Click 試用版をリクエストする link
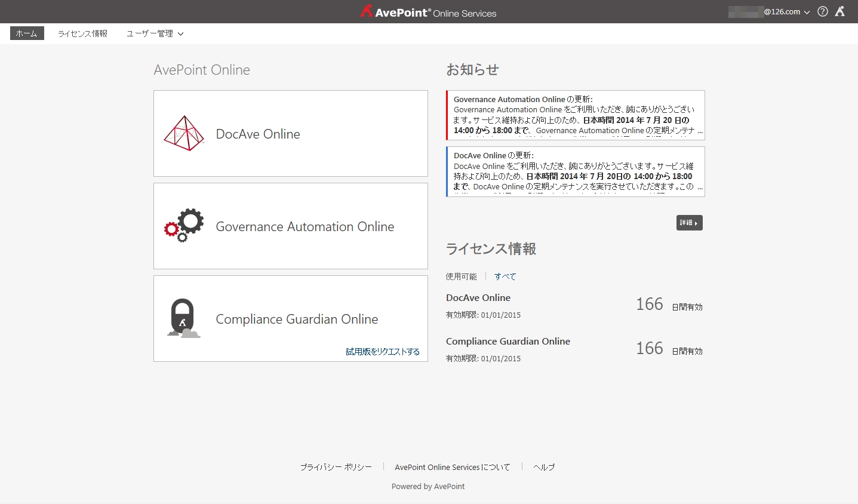Image resolution: width=858 pixels, height=504 pixels. tap(383, 352)
